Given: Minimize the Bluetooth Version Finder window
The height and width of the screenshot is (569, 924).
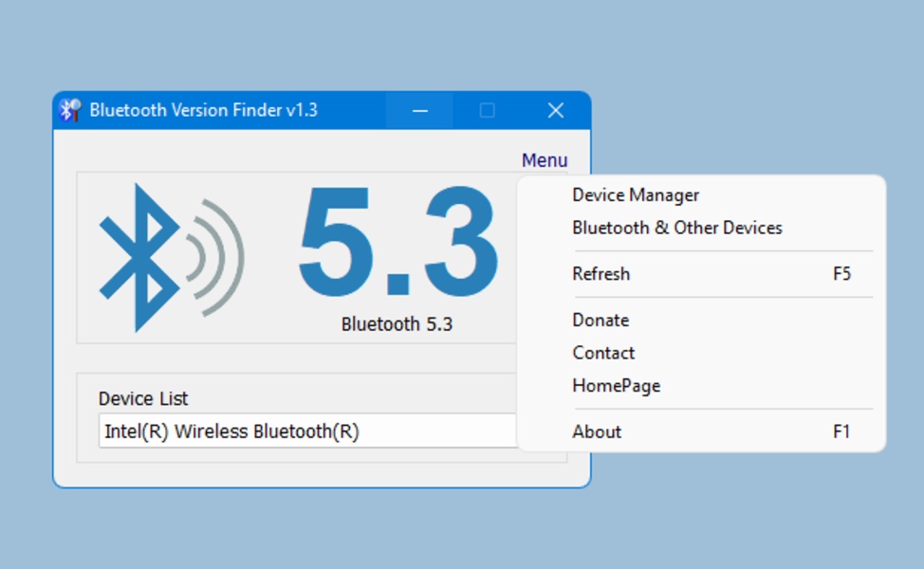Looking at the screenshot, I should point(419,110).
